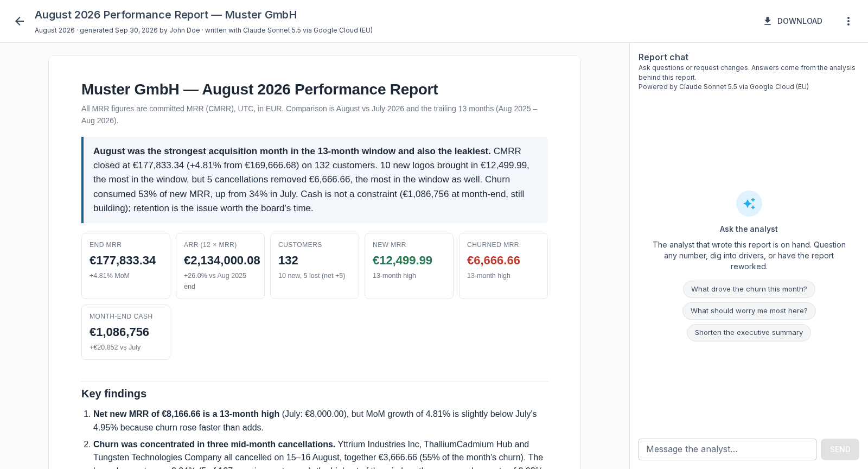Click '10 new, 5 lost (net +5)' text
This screenshot has height=469, width=868.
click(x=312, y=276)
